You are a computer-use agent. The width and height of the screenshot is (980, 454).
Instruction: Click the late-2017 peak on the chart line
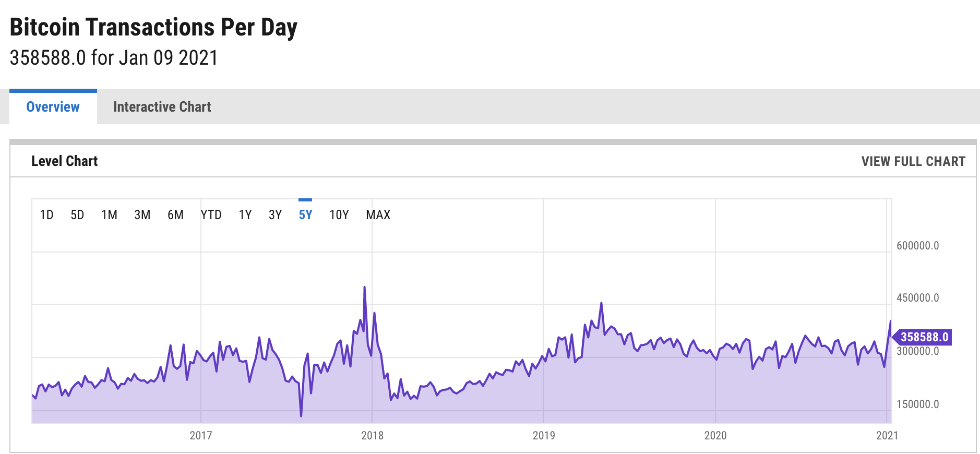pos(364,287)
